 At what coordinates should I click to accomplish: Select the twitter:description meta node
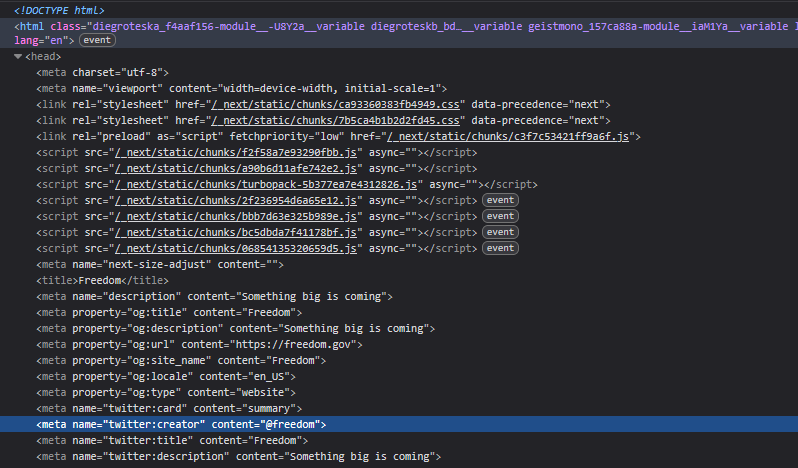(x=239, y=456)
